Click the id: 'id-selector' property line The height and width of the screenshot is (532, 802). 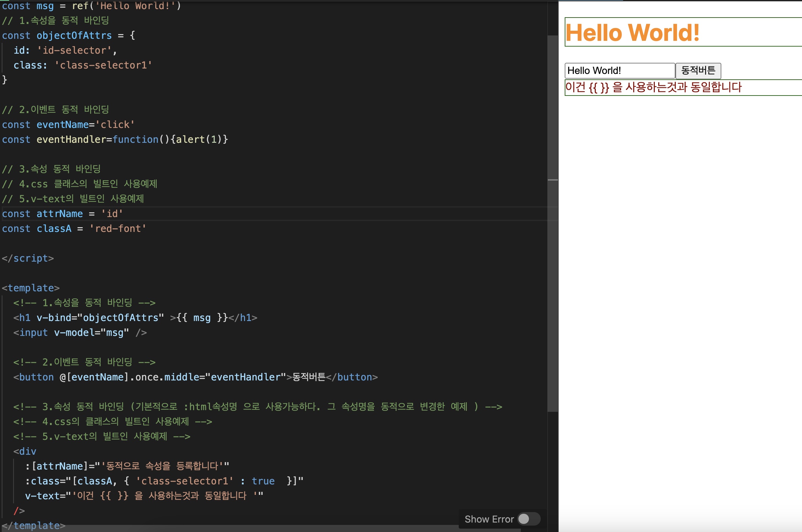(65, 50)
